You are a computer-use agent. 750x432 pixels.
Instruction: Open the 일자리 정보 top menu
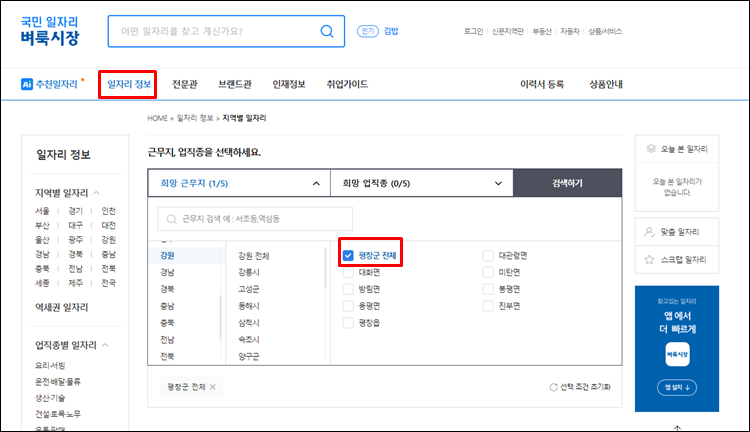click(129, 84)
